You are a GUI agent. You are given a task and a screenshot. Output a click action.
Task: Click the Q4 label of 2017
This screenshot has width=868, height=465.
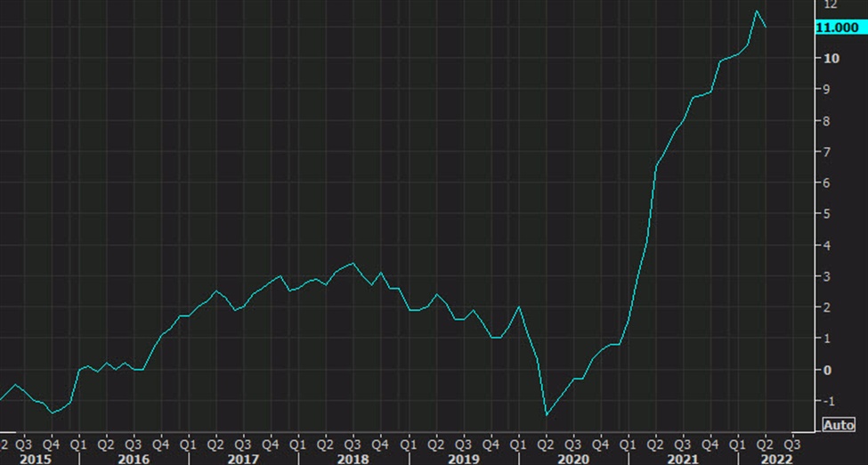click(270, 445)
